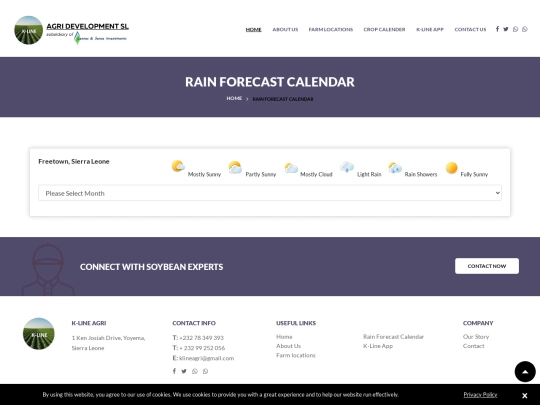Image resolution: width=540 pixels, height=405 pixels.
Task: Click the Mostly Cloud legend label
Action: click(316, 174)
